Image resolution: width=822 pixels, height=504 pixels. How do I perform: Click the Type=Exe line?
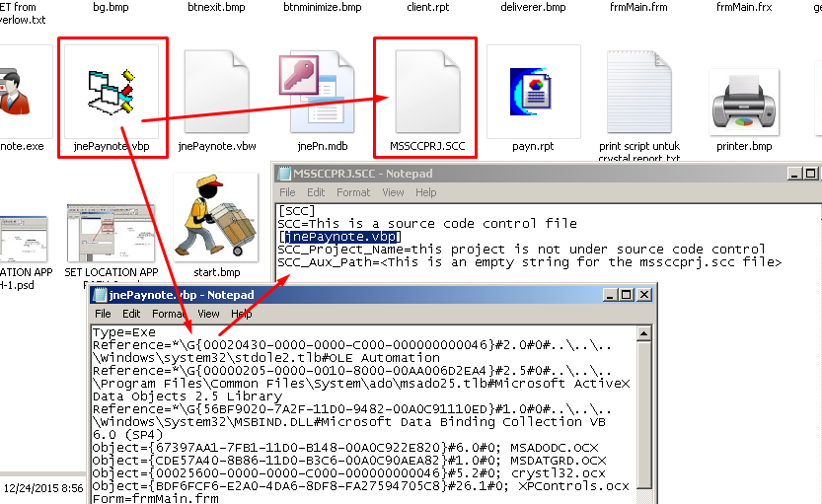123,332
